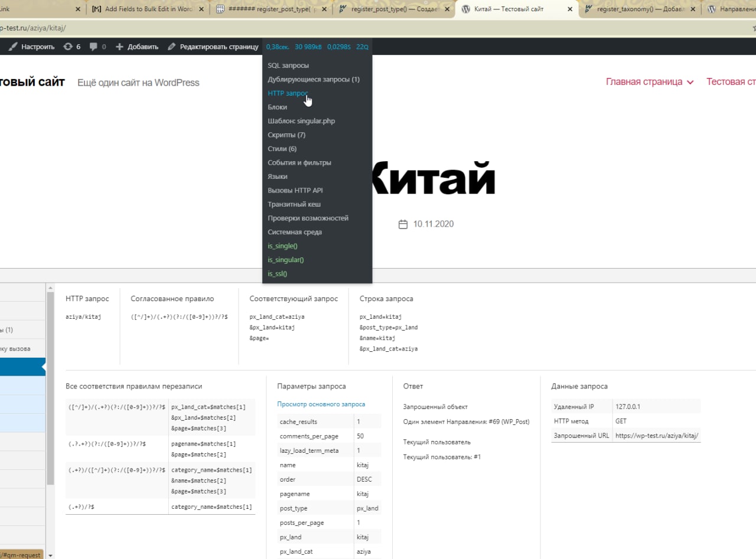Click the [M] favicon of Add Fields tab

97,9
